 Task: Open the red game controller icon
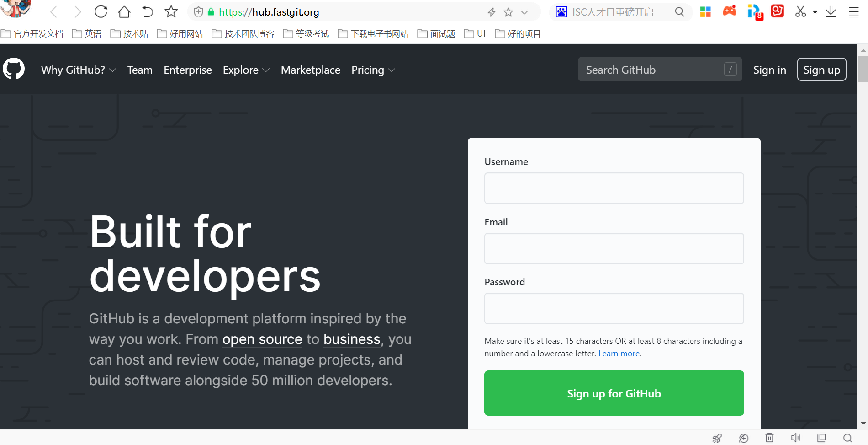pyautogui.click(x=730, y=11)
